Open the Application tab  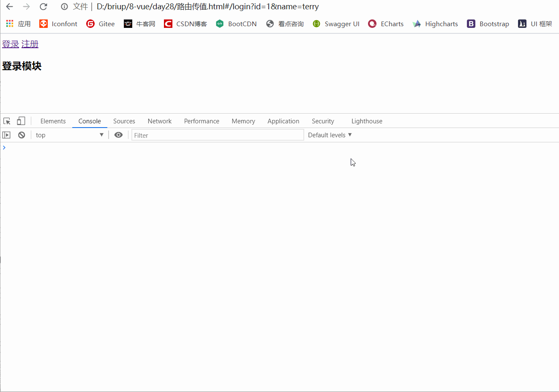284,121
